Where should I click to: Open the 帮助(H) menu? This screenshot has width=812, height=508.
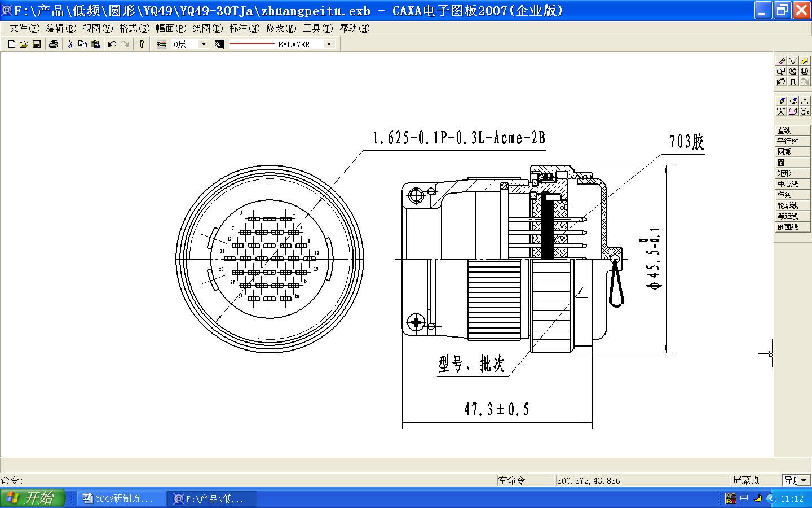(355, 28)
